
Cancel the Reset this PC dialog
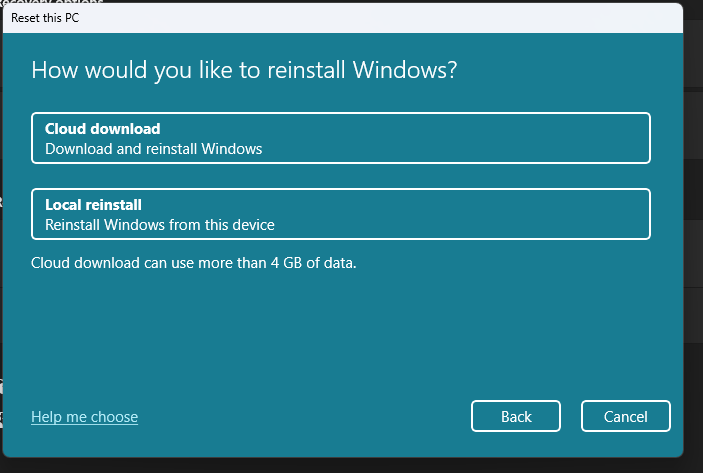point(625,416)
